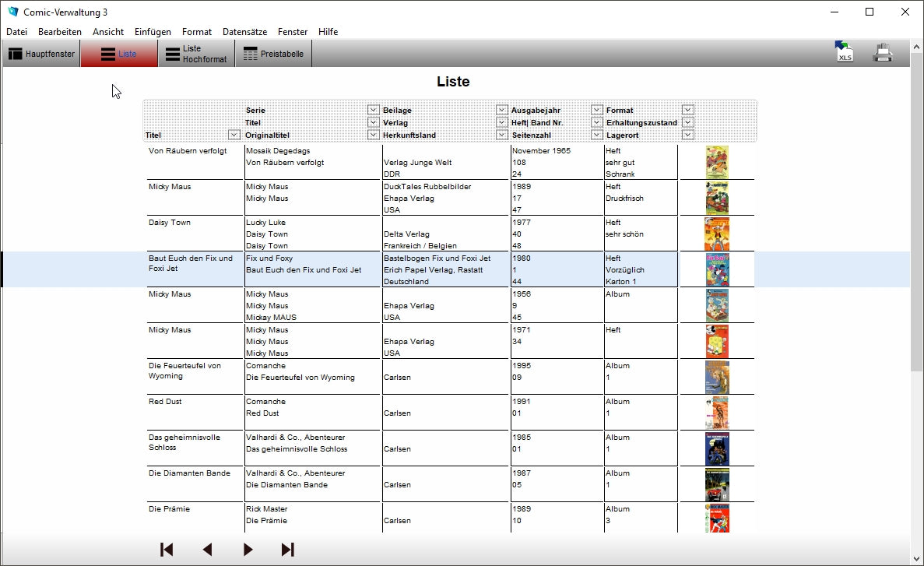Viewport: 924px width, 566px height.
Task: Click the XLS export icon
Action: click(x=844, y=52)
